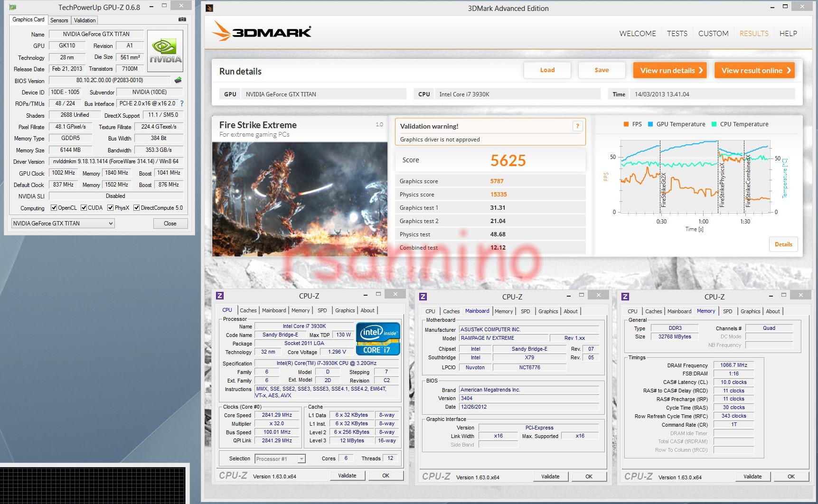Click the Core Voltage value 1.296 V

[336, 352]
